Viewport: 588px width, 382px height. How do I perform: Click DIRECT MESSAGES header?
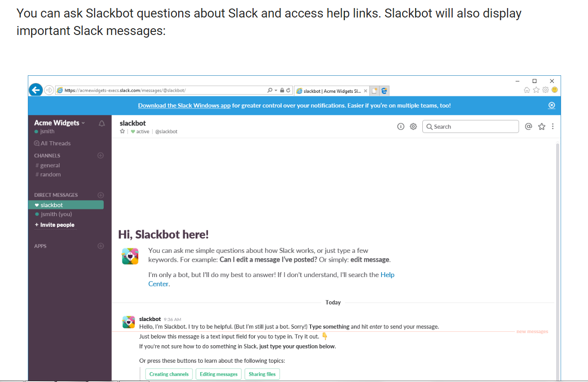tap(56, 195)
